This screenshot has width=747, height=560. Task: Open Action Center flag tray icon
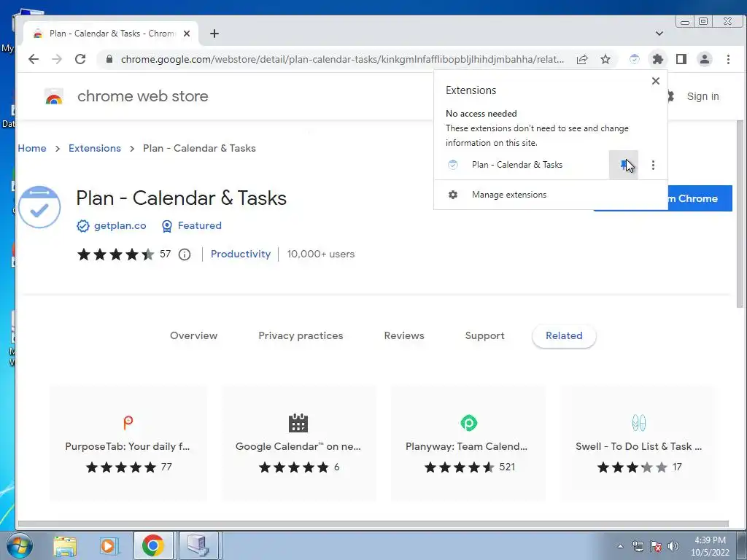(656, 546)
